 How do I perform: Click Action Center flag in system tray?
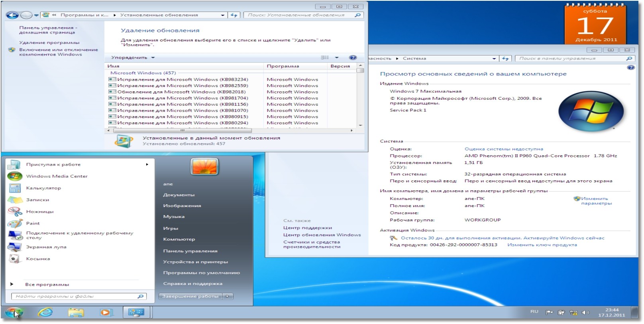point(549,312)
